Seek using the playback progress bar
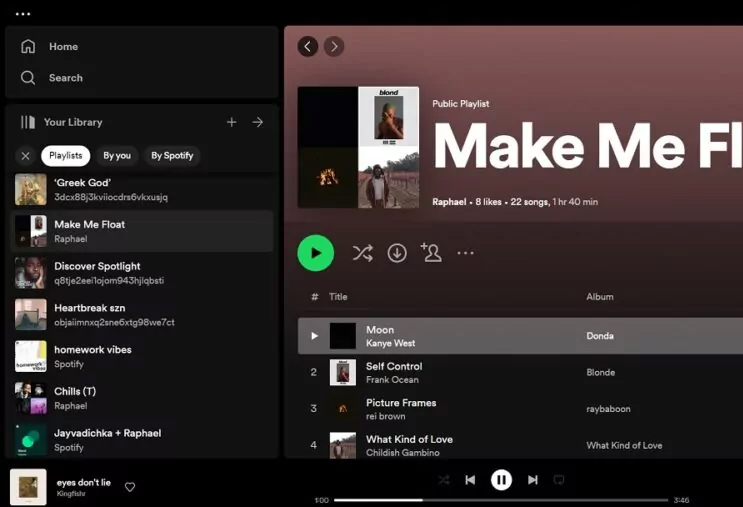 point(501,500)
